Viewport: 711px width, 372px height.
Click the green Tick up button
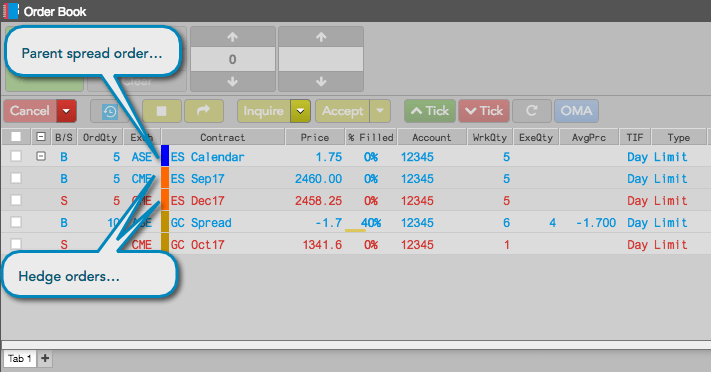pos(429,111)
